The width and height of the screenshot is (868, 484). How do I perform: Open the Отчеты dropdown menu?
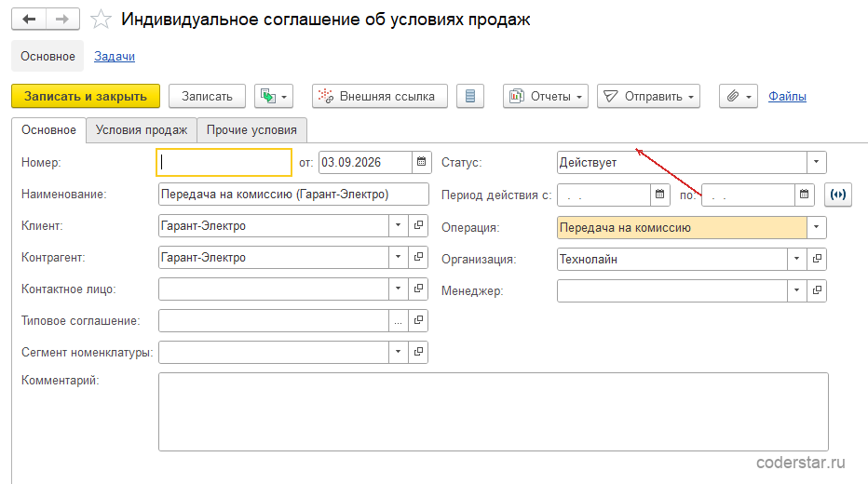tap(545, 96)
